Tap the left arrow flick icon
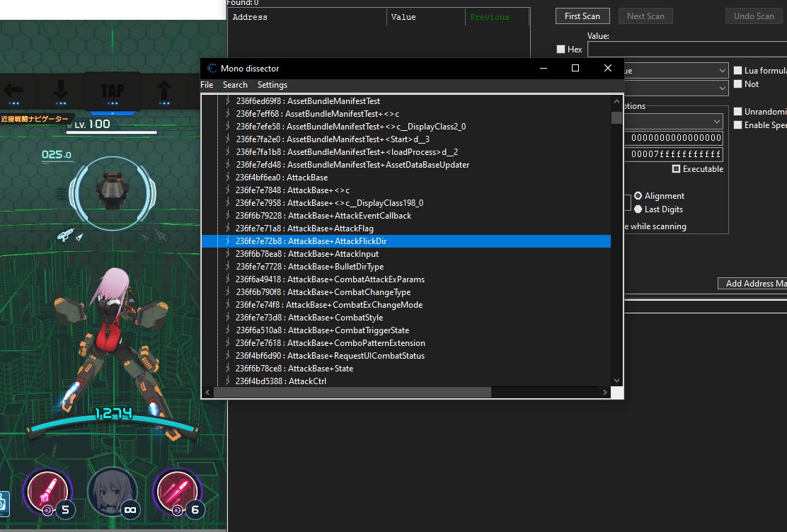Image resolution: width=787 pixels, height=532 pixels. point(13,91)
